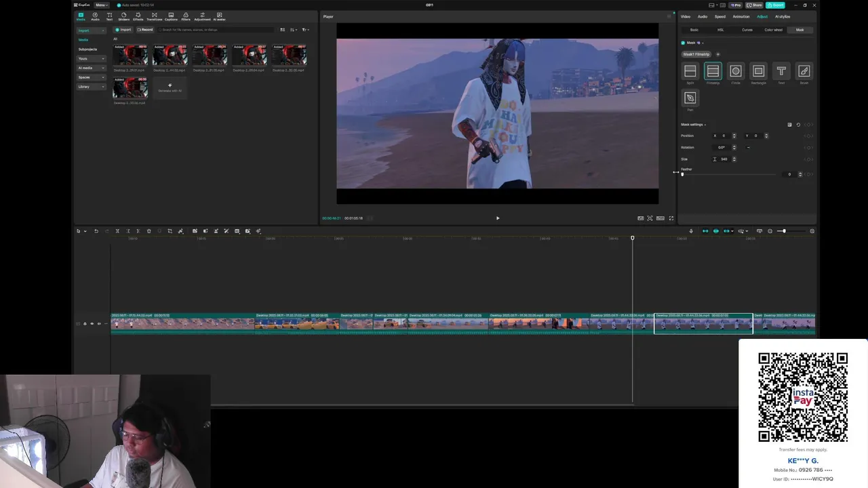The width and height of the screenshot is (868, 488).
Task: Click the timeline microphone record icon
Action: point(691,231)
